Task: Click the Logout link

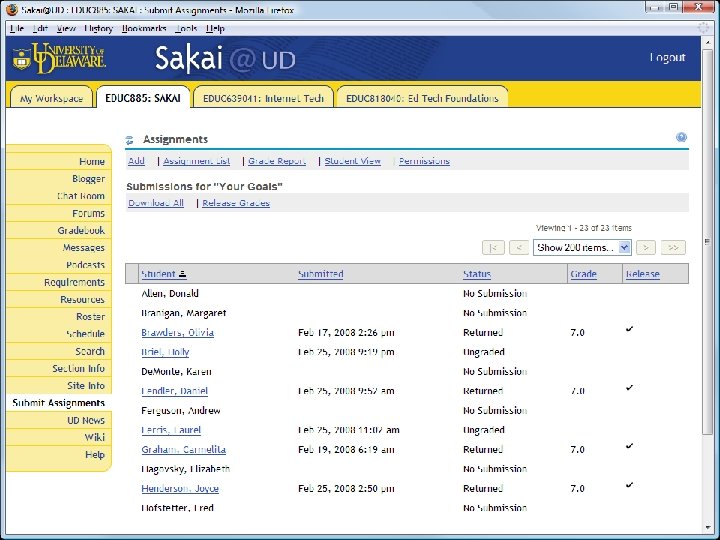Action: coord(667,57)
